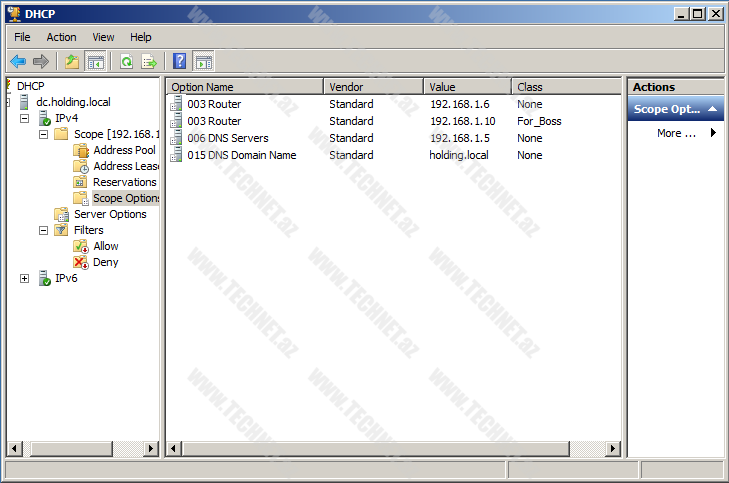Click the Show/Hide Console Tree icon

pyautogui.click(x=95, y=61)
